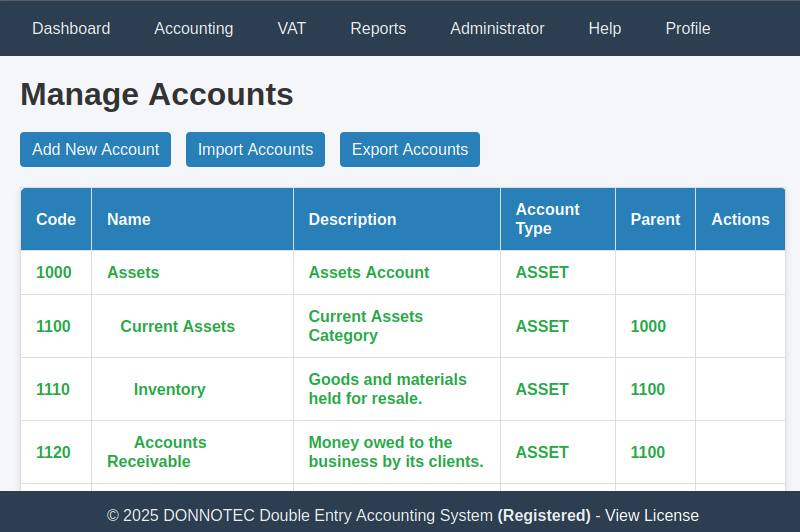Image resolution: width=800 pixels, height=532 pixels.
Task: Open the Dashboard menu
Action: point(71,29)
